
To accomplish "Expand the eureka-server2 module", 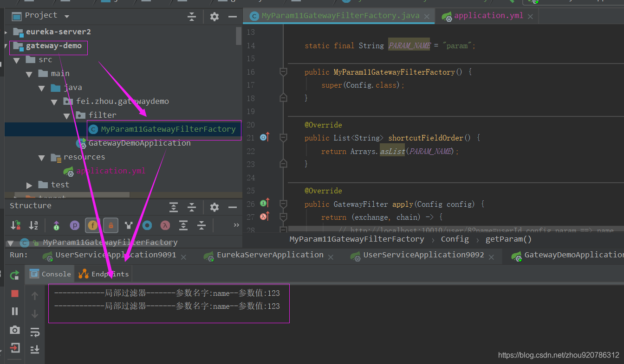I will pyautogui.click(x=6, y=32).
